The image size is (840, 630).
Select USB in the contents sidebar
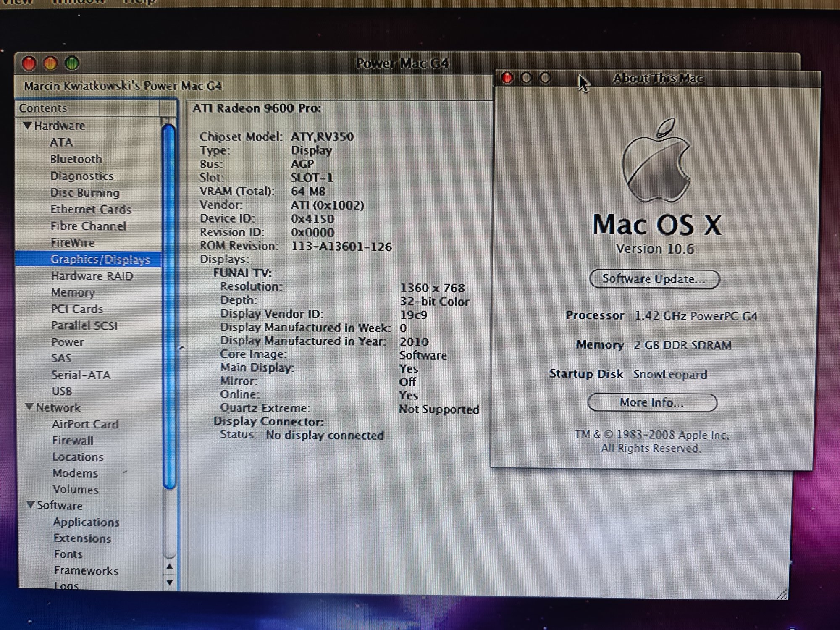pyautogui.click(x=62, y=391)
